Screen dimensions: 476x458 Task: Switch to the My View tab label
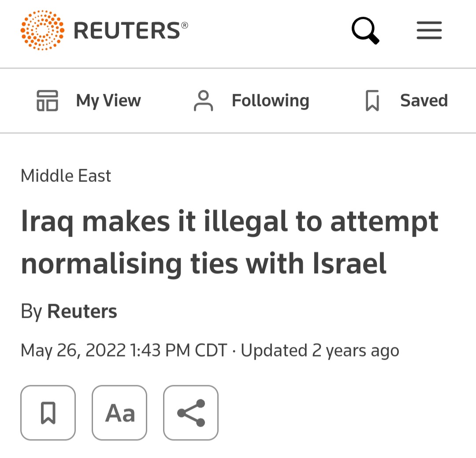(108, 101)
